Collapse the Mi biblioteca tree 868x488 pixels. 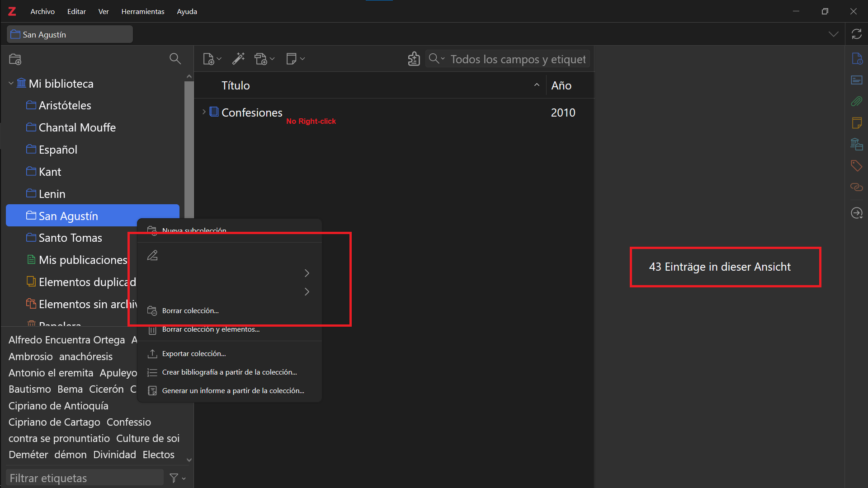[x=11, y=84]
